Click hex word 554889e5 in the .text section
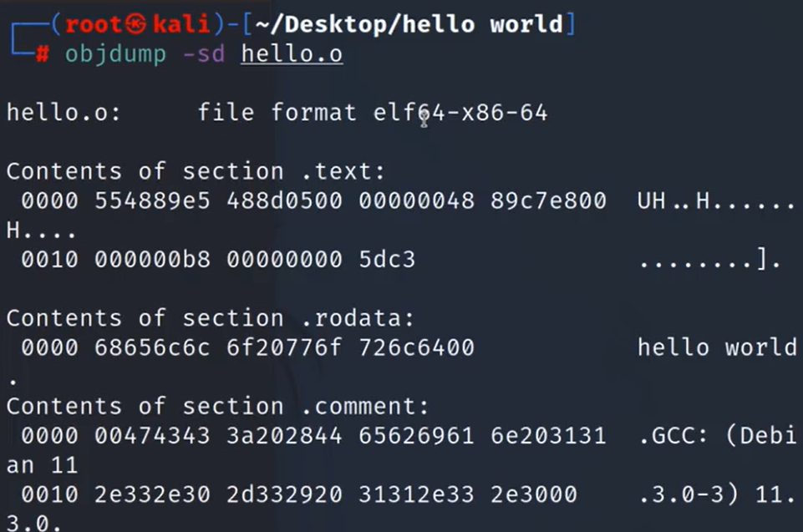This screenshot has width=803, height=532. point(152,200)
